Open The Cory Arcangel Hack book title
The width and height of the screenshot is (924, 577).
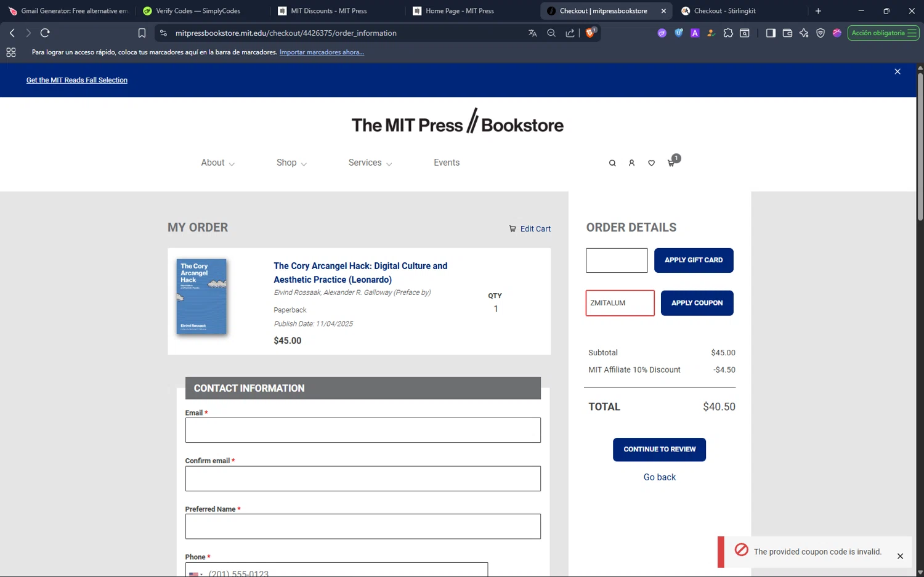[360, 273]
